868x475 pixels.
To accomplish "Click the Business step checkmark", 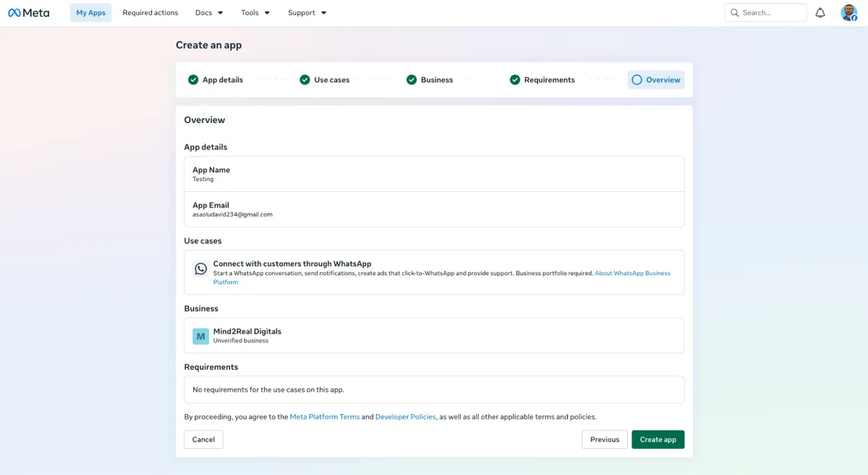I will (412, 80).
